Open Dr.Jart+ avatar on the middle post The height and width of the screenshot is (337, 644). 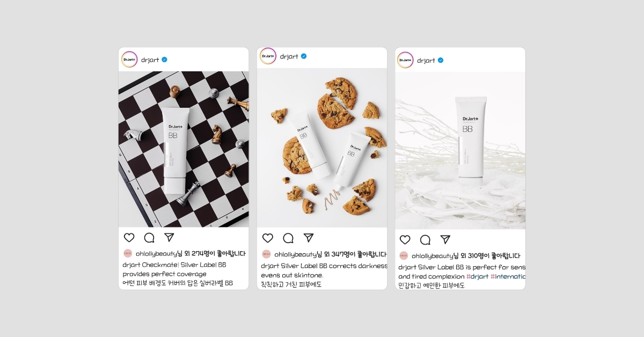pyautogui.click(x=268, y=56)
